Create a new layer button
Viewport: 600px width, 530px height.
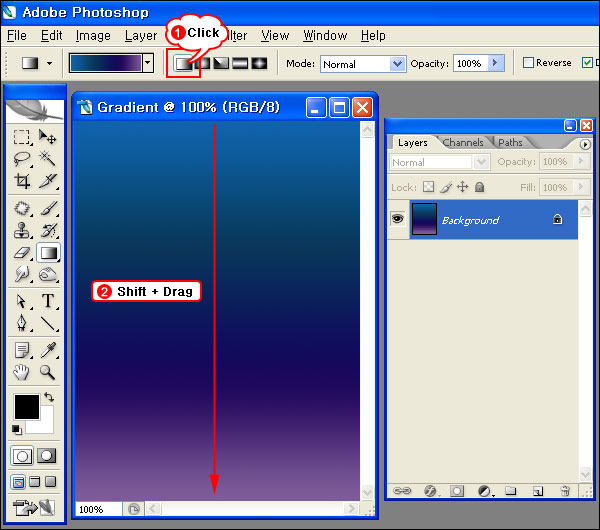(538, 491)
